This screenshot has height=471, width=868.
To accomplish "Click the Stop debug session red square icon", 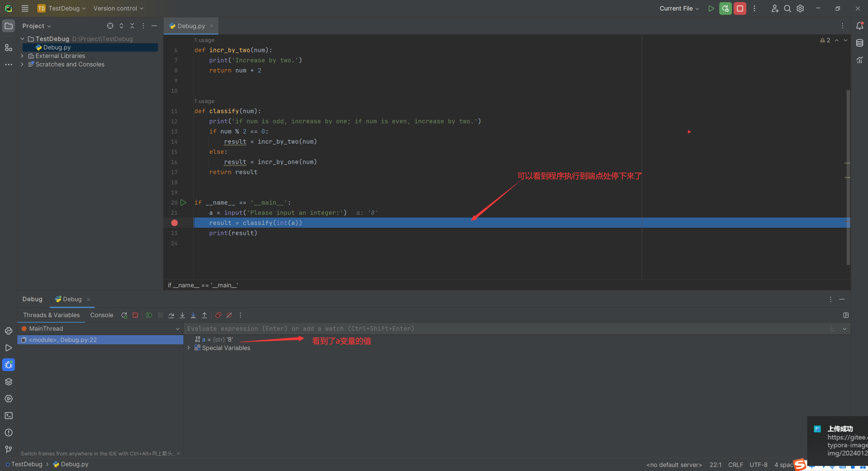I will coord(741,8).
